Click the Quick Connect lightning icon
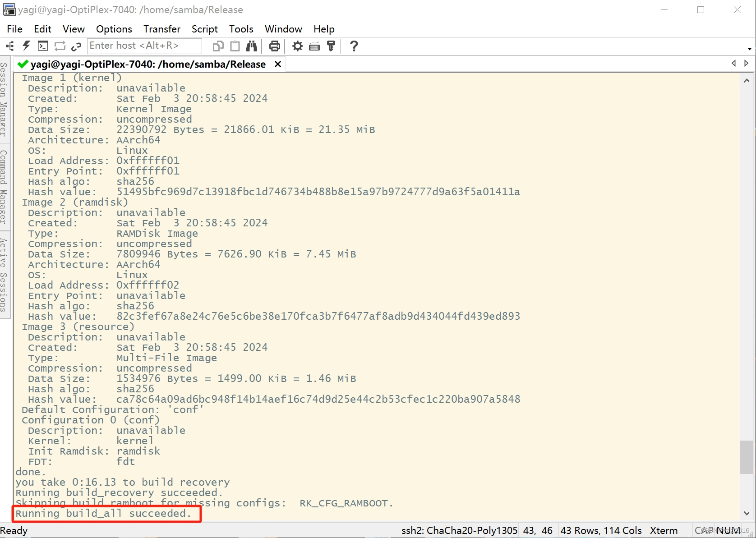Viewport: 756px width, 538px height. point(27,46)
